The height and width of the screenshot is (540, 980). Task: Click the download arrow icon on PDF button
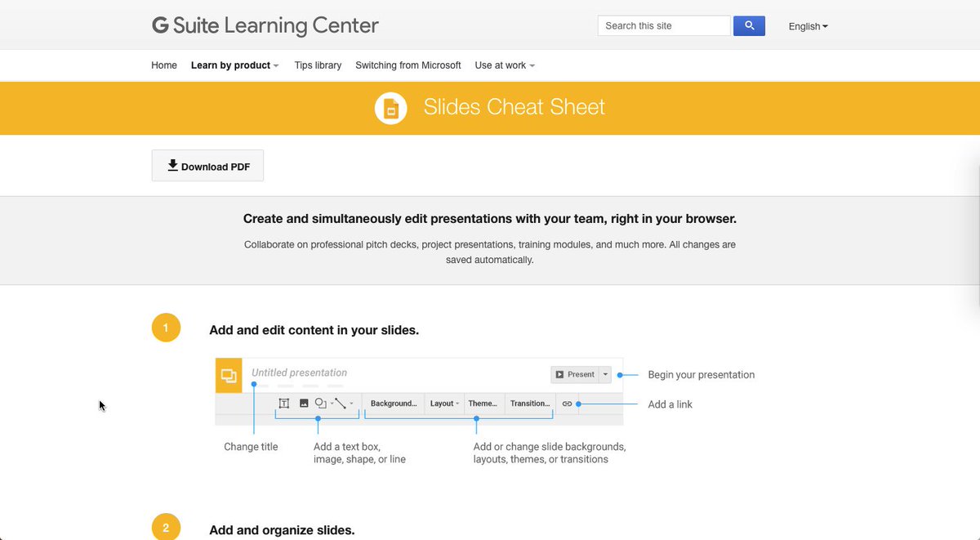point(172,165)
